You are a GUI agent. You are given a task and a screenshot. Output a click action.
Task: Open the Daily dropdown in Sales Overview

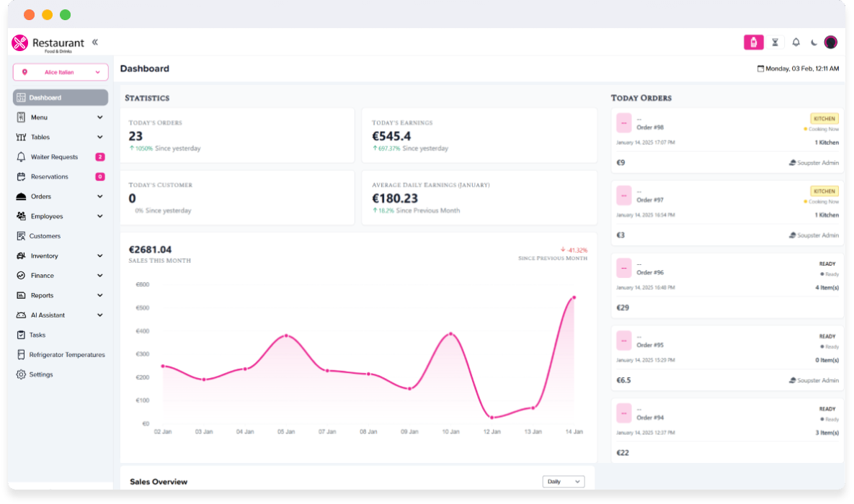564,482
